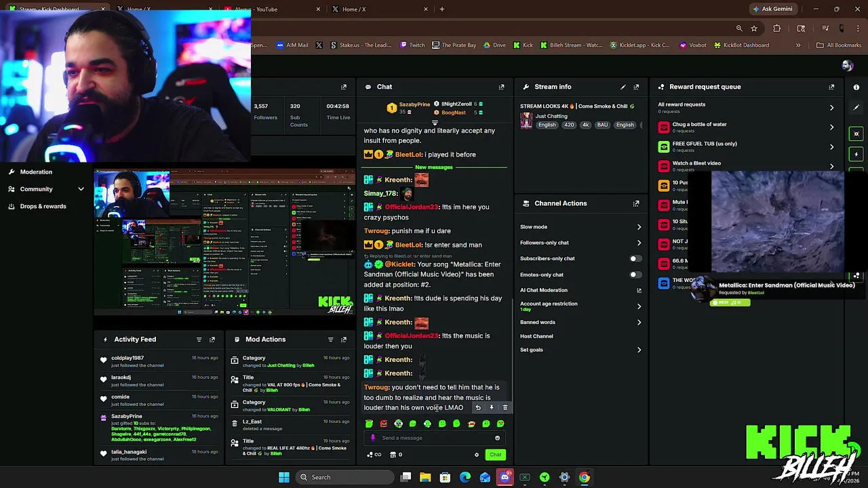Open The Pirate Bay bookmark

pyautogui.click(x=454, y=45)
